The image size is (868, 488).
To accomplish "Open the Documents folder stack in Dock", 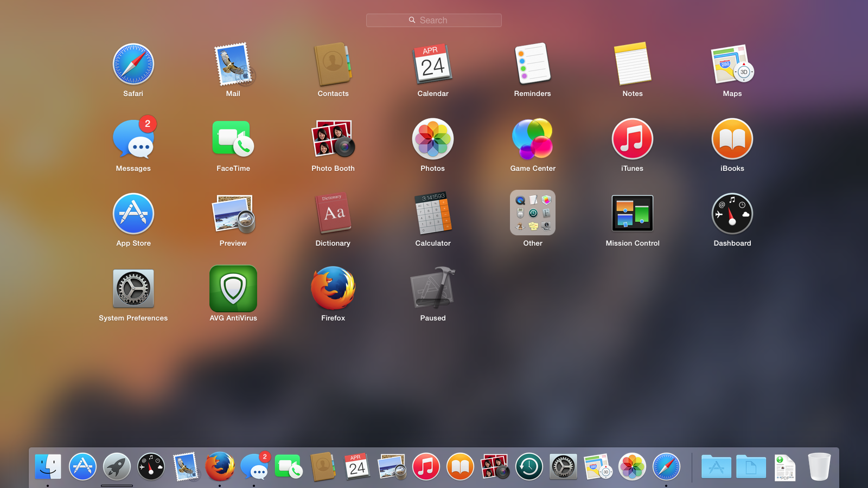I will click(x=751, y=467).
